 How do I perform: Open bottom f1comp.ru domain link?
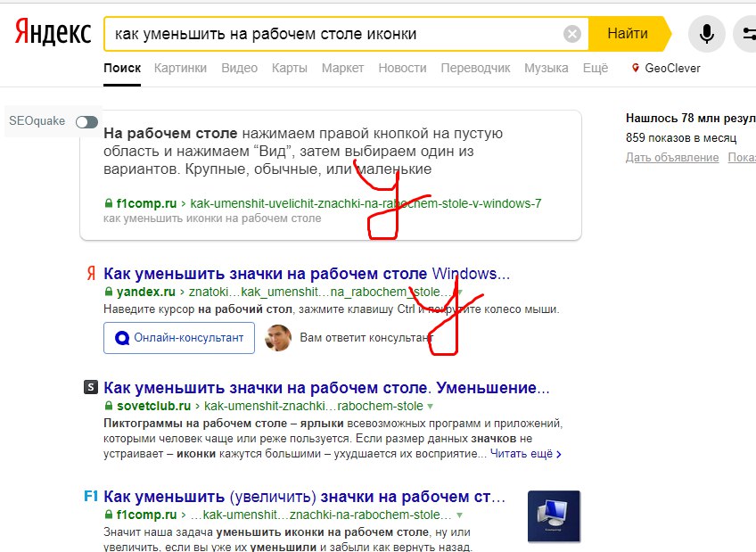click(x=146, y=515)
